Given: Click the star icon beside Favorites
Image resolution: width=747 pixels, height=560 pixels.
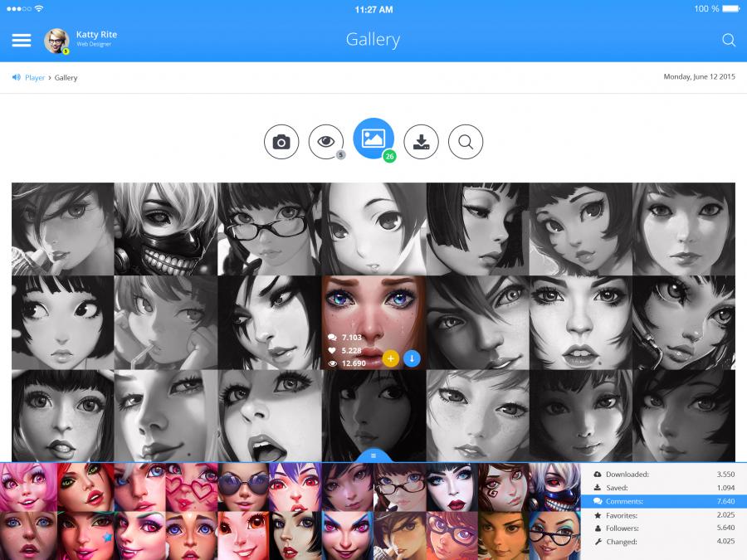Looking at the screenshot, I should (x=598, y=515).
